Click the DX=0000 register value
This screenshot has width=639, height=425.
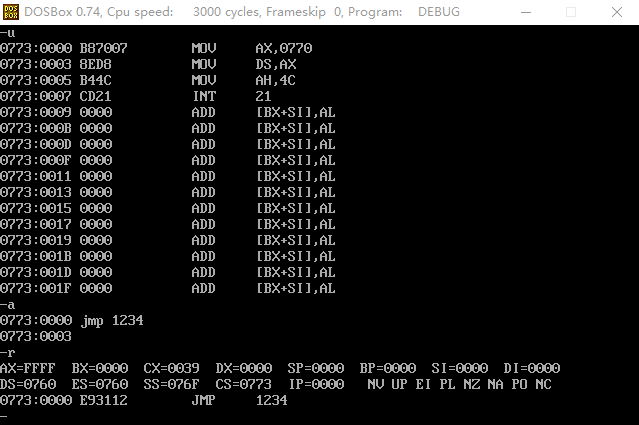pos(244,368)
